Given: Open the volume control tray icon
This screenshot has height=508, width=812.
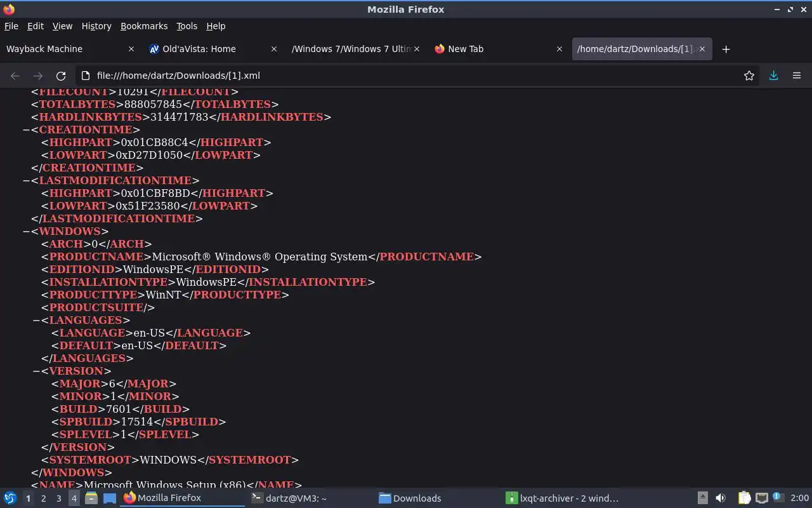Looking at the screenshot, I should click(721, 498).
